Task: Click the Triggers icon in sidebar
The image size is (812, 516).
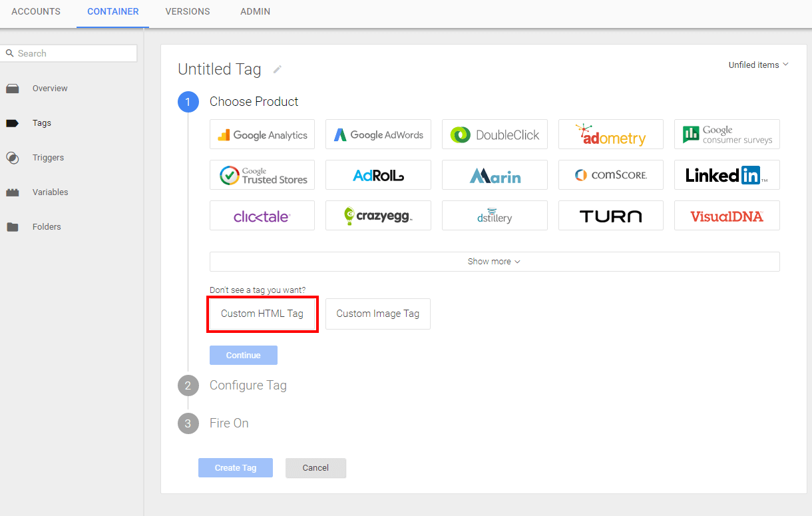Action: pos(12,158)
